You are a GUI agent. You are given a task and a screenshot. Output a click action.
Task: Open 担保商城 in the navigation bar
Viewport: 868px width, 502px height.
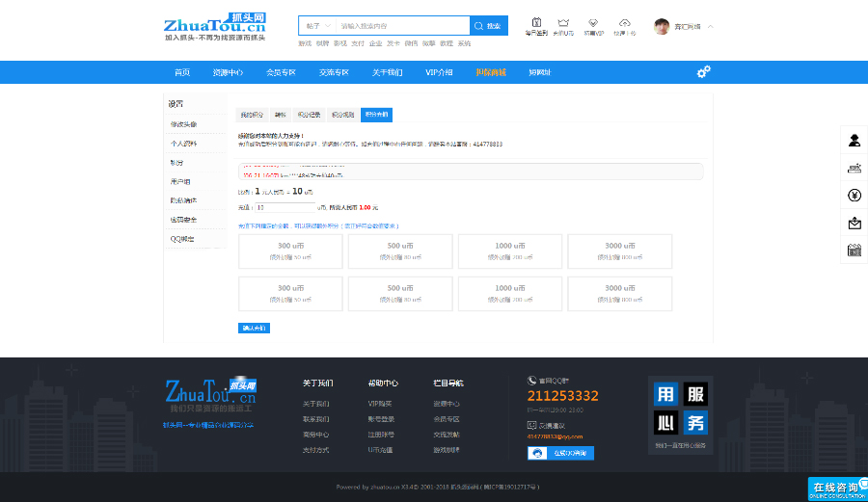pos(490,72)
